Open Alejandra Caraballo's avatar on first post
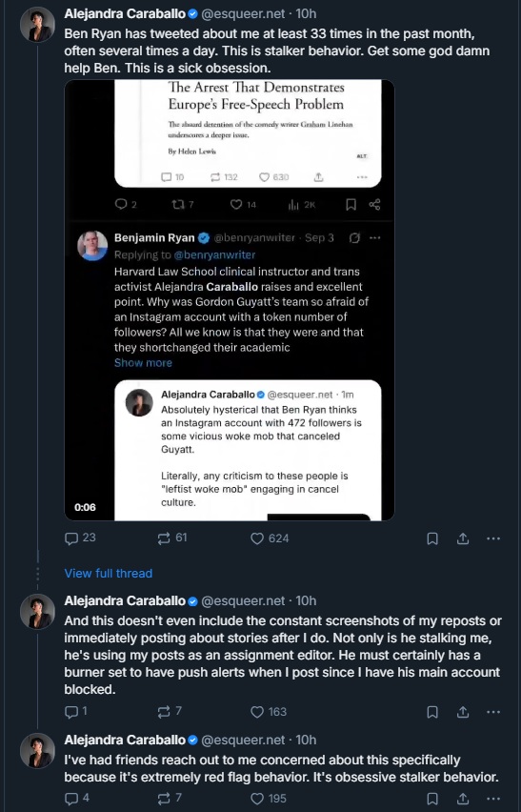 [x=38, y=25]
